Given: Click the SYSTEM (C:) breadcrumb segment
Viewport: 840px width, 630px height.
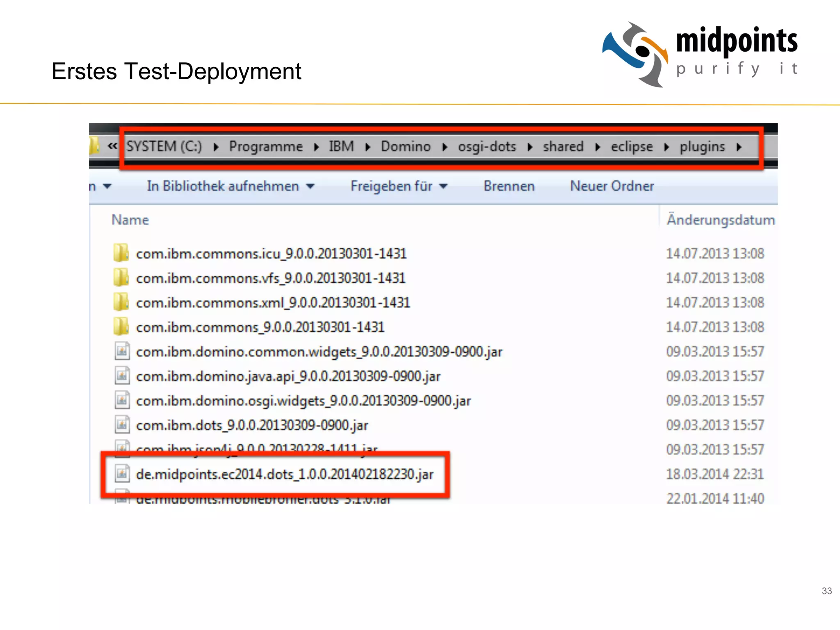Looking at the screenshot, I should click(164, 146).
